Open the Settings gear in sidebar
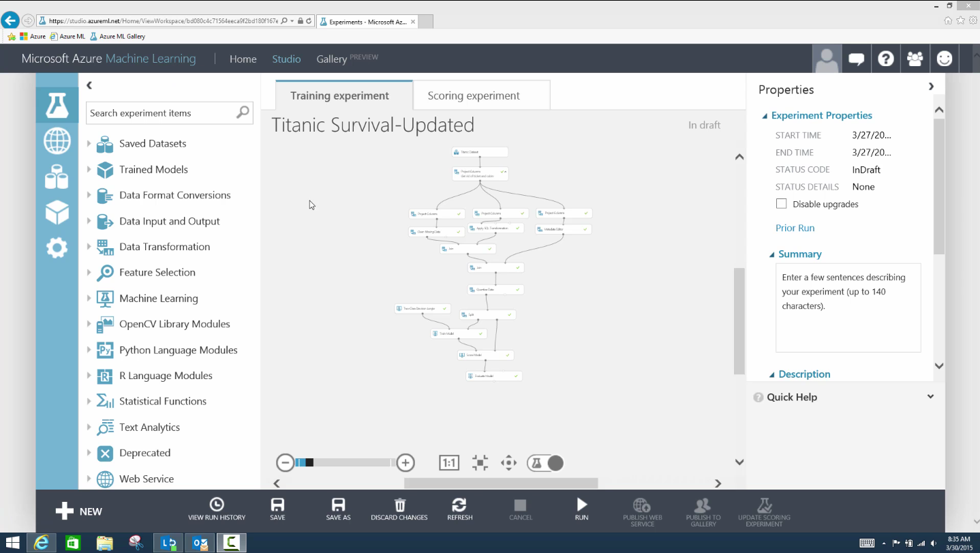The height and width of the screenshot is (553, 980). (57, 248)
